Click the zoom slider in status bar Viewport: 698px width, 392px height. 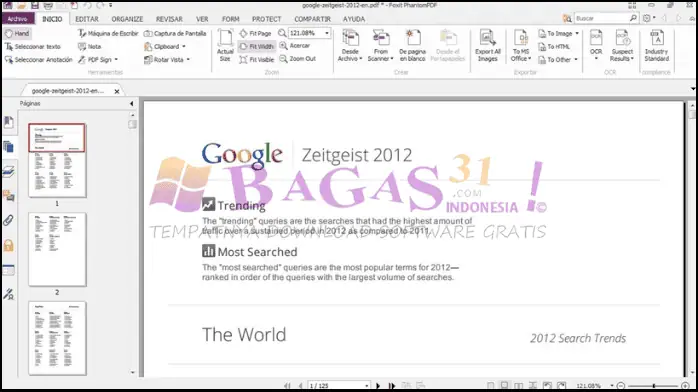(653, 386)
